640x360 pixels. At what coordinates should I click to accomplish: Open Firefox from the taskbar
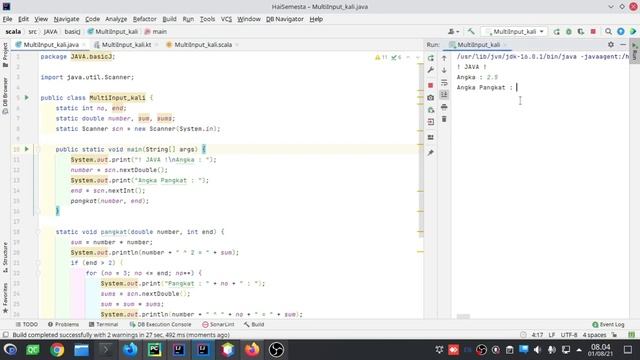[252, 350]
